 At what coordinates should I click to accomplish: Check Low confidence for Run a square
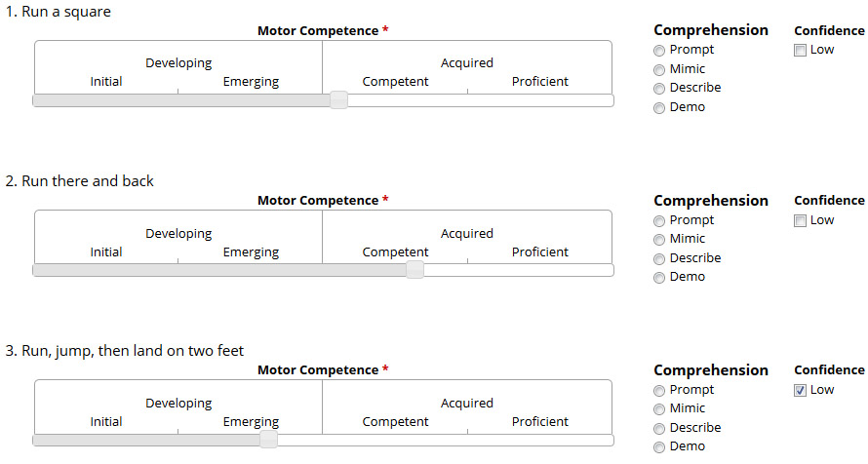coord(800,51)
